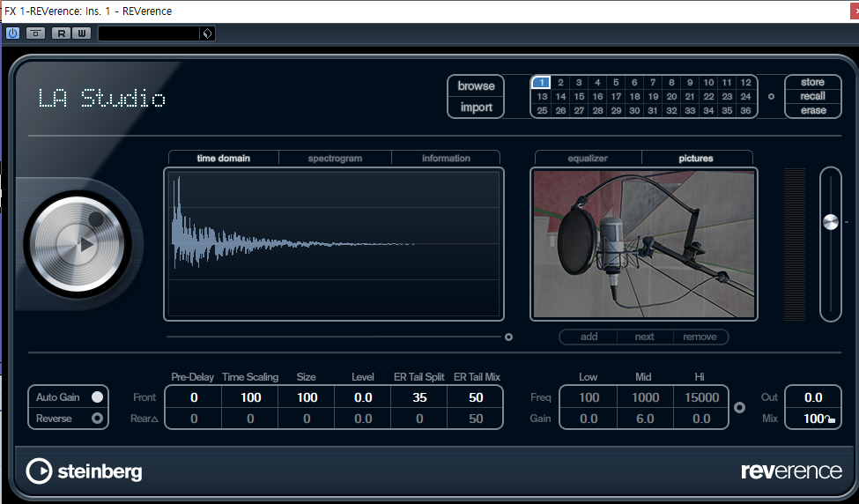The image size is (859, 504).
Task: Switch to the equalizer tab
Action: click(x=588, y=159)
